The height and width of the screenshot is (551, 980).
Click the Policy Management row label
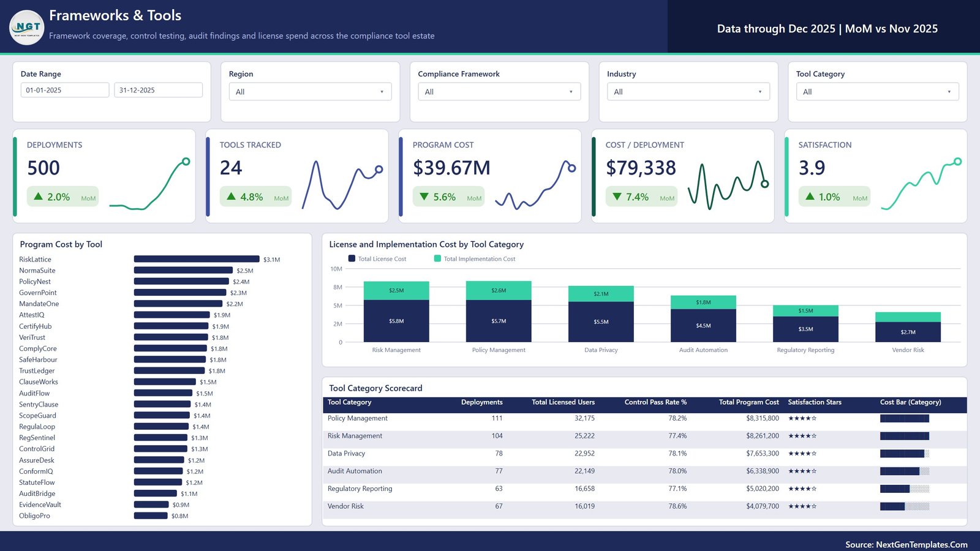[x=357, y=418]
